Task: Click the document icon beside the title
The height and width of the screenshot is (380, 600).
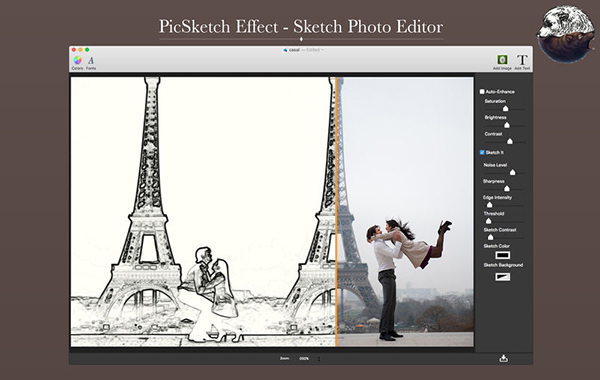Action: pyautogui.click(x=285, y=50)
